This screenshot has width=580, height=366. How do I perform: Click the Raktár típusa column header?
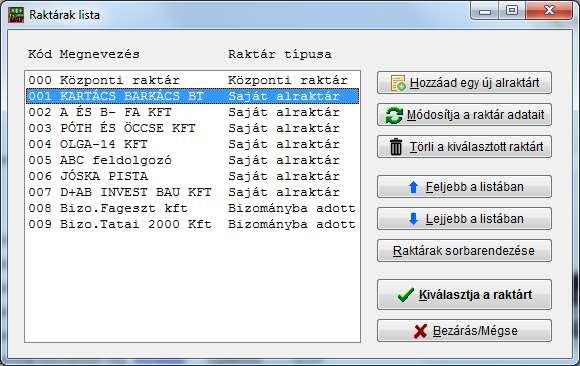(280, 54)
